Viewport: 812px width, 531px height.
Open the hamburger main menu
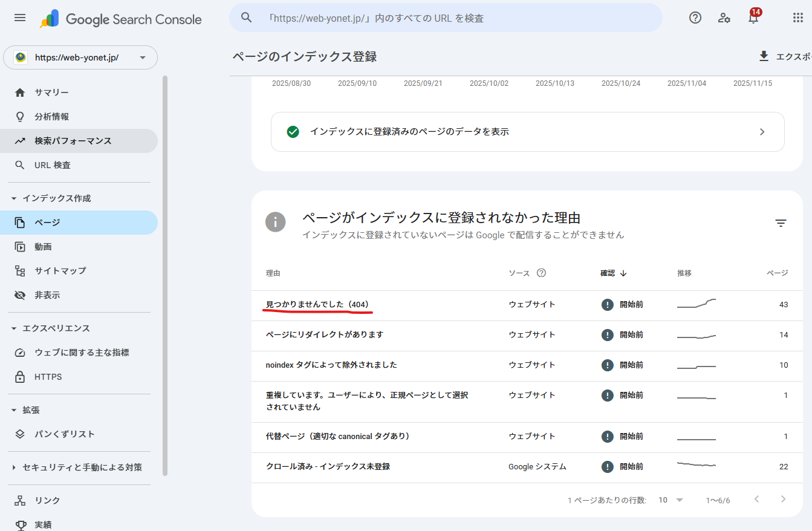click(20, 18)
